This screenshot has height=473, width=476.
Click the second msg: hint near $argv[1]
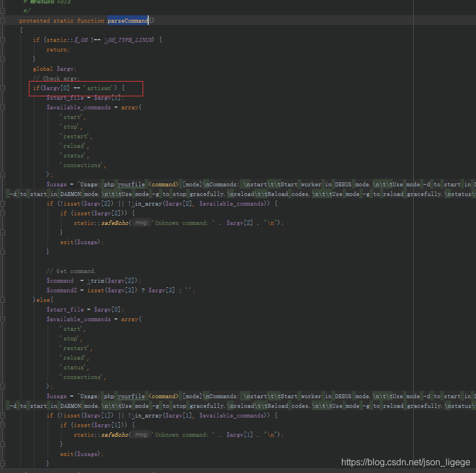[141, 434]
